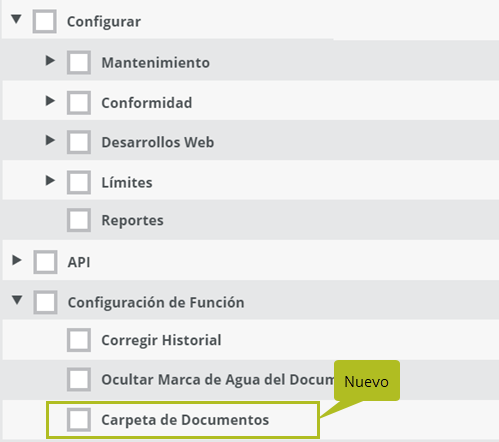Check the Ocultar Marca de Agua checkbox
499x442 pixels.
[x=79, y=379]
